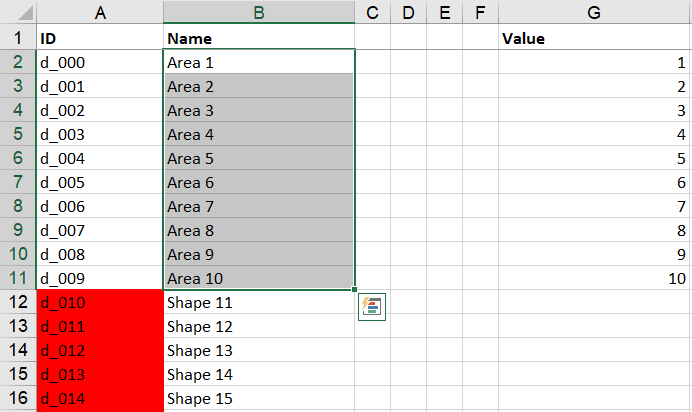Click the red cell d_010
Viewport: 692px width, 412px height.
click(100, 302)
